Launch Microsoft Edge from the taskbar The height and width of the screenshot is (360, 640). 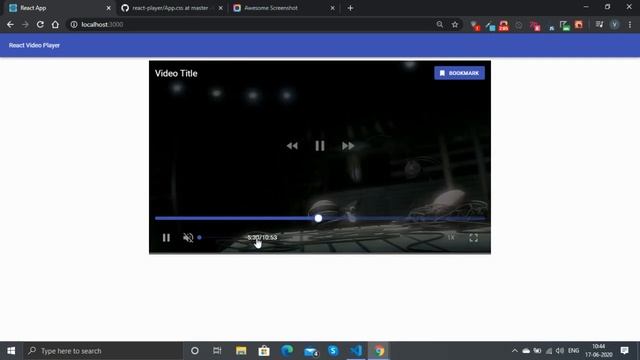(287, 351)
